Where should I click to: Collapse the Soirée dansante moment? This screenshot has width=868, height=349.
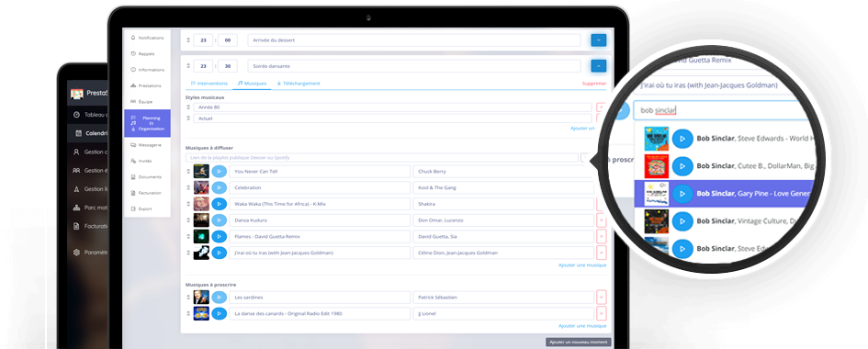click(598, 66)
